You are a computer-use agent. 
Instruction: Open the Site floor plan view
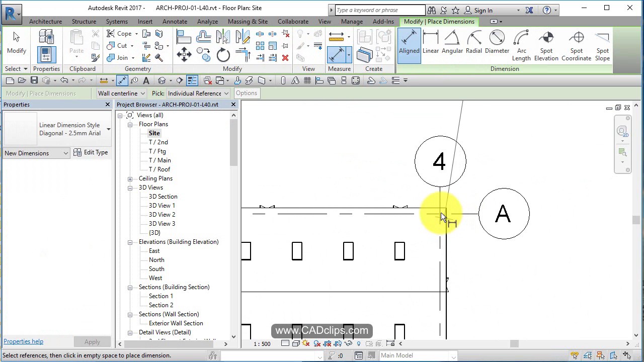coord(154,133)
